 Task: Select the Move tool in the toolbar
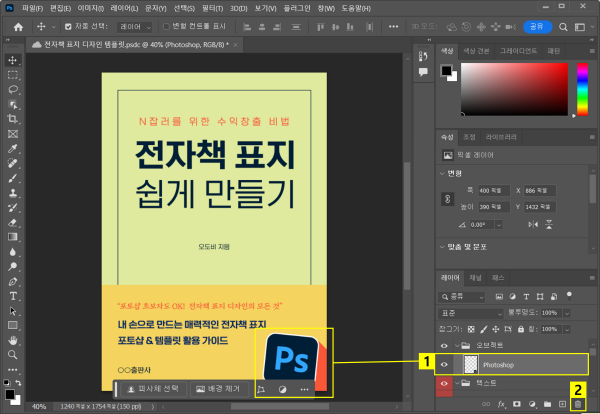point(13,60)
